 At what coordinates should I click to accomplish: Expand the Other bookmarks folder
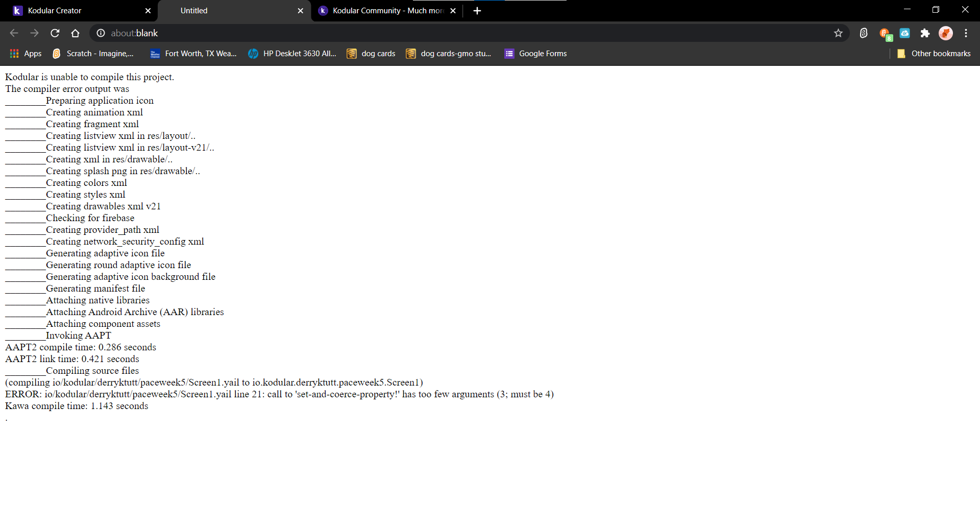934,54
